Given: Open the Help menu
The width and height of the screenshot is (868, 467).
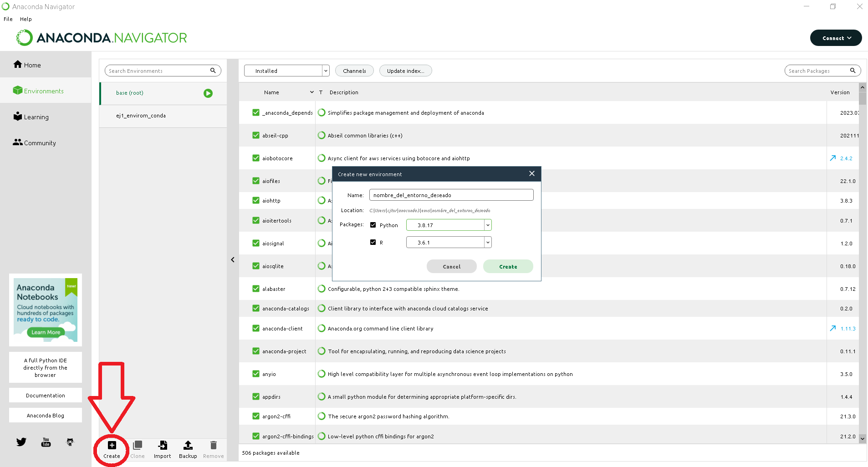Looking at the screenshot, I should click(x=26, y=19).
